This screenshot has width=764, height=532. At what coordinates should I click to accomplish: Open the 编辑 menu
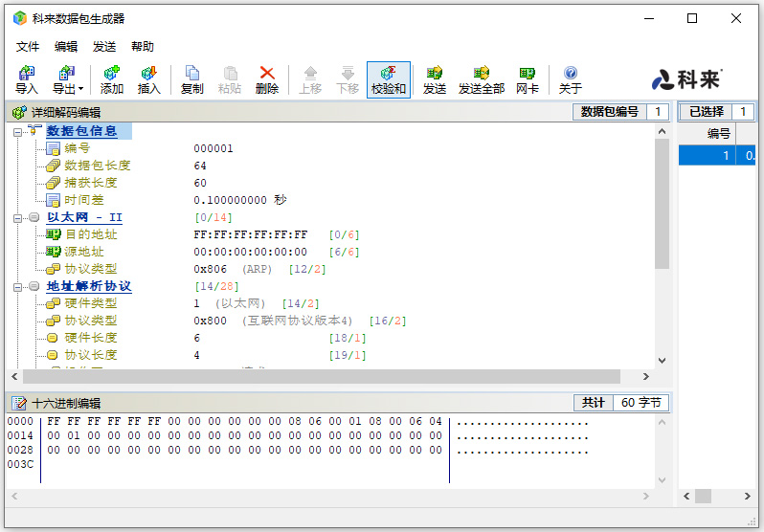[66, 47]
